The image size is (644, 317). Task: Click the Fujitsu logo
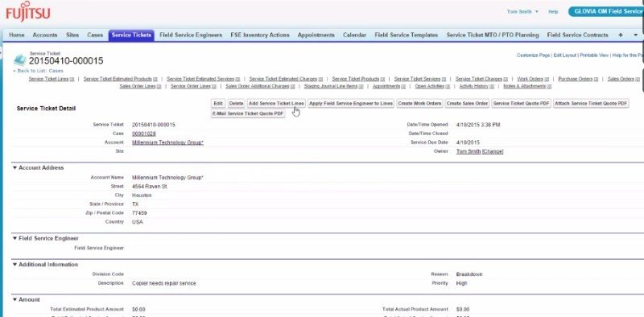coord(28,11)
